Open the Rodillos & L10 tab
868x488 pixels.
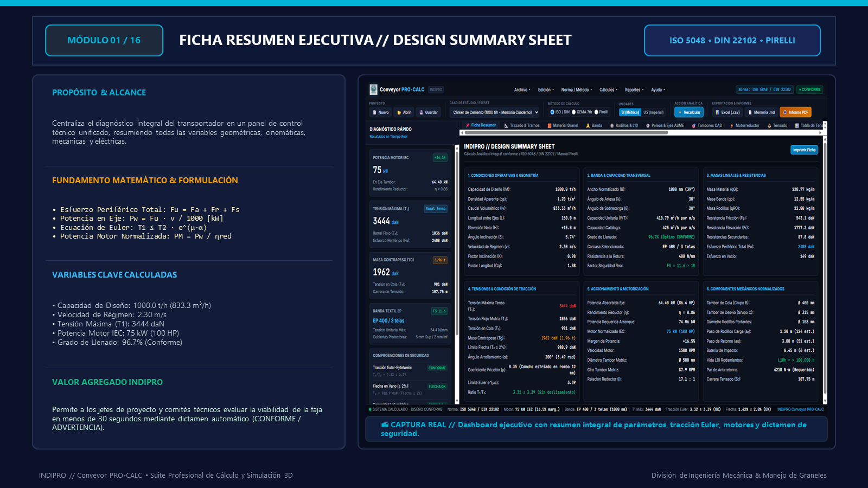(624, 125)
